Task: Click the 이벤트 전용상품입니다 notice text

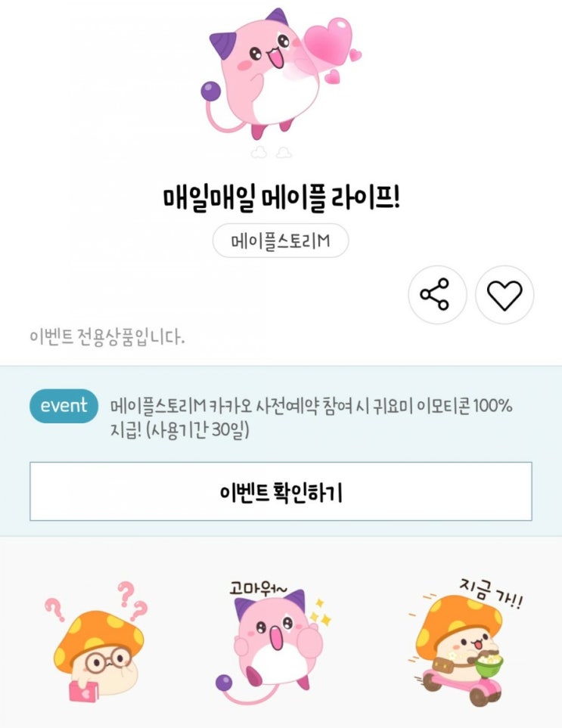Action: click(107, 336)
